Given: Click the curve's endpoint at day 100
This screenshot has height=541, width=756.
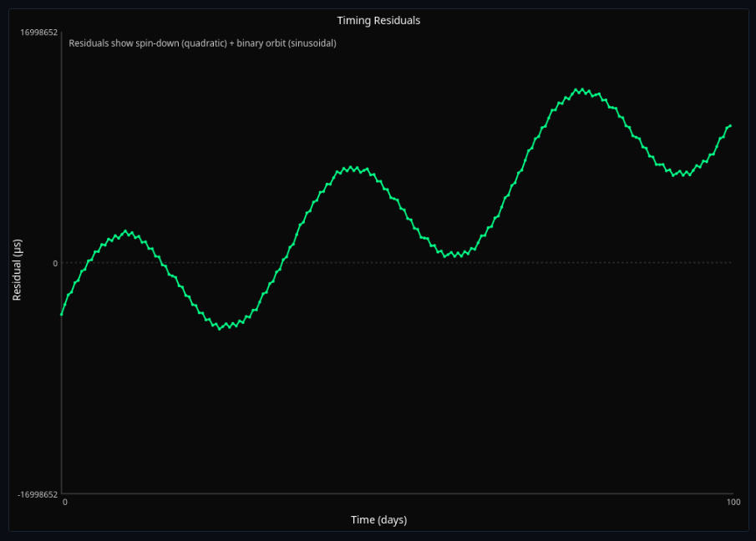Looking at the screenshot, I should pyautogui.click(x=730, y=125).
